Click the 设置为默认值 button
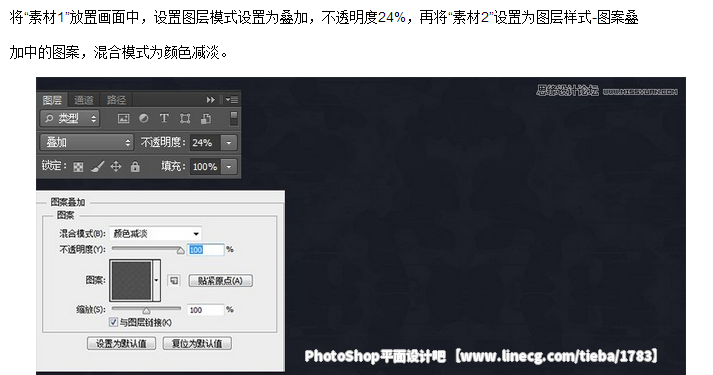 [x=121, y=343]
